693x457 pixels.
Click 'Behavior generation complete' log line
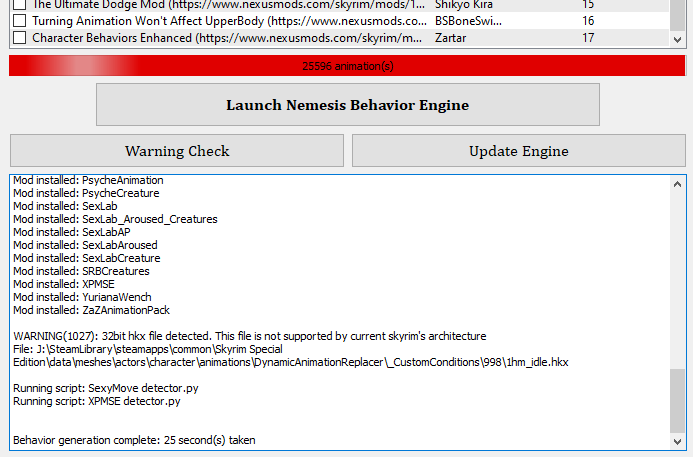pyautogui.click(x=134, y=440)
